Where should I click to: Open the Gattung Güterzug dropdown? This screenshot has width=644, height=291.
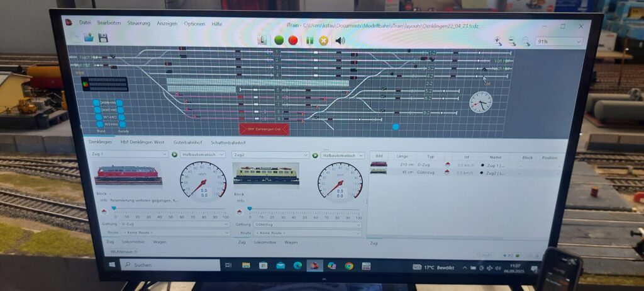coord(299,224)
